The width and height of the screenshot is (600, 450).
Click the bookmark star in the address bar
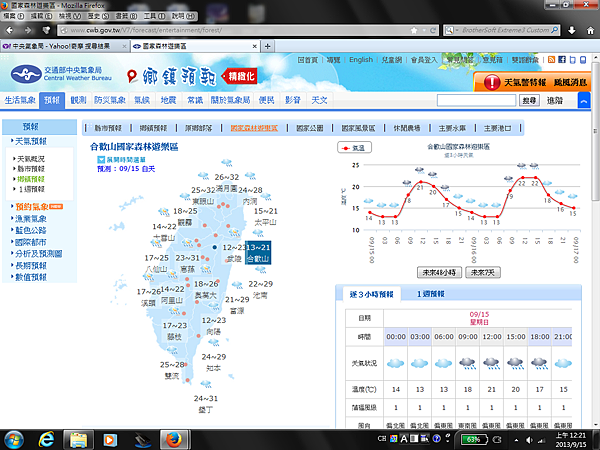pos(414,30)
